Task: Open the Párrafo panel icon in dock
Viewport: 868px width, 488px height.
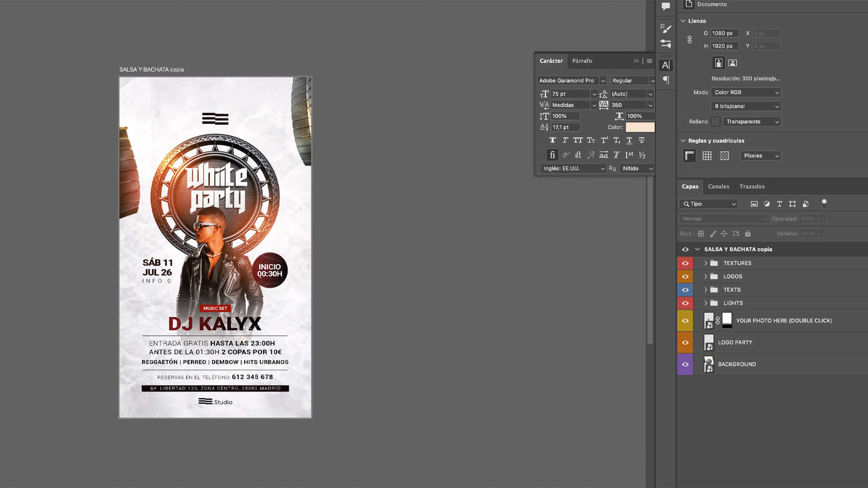Action: tap(666, 80)
